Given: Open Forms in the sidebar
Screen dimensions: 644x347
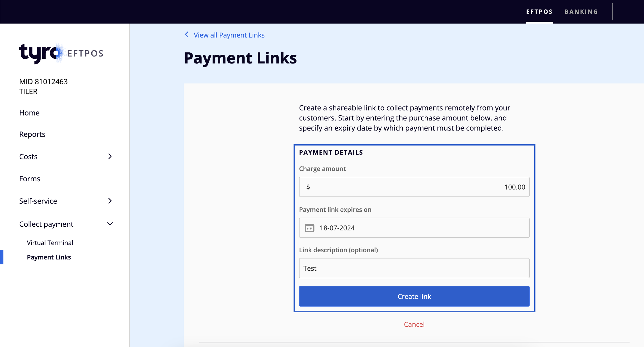Looking at the screenshot, I should (x=30, y=179).
